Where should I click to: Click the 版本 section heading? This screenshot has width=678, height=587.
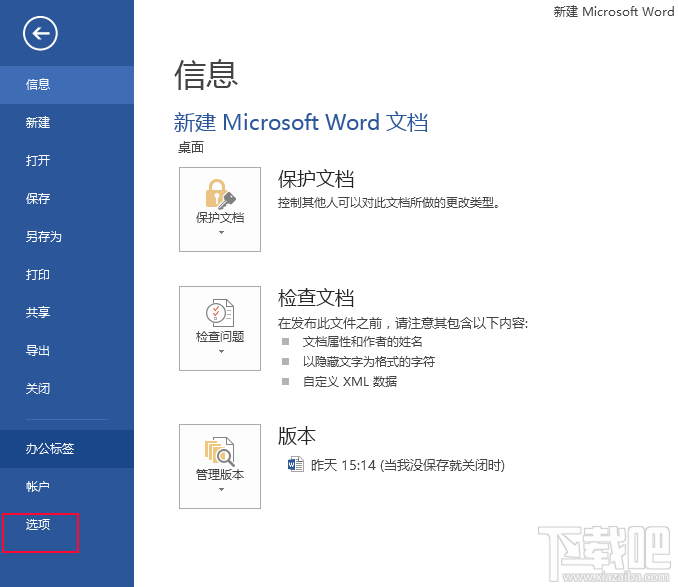click(x=297, y=436)
